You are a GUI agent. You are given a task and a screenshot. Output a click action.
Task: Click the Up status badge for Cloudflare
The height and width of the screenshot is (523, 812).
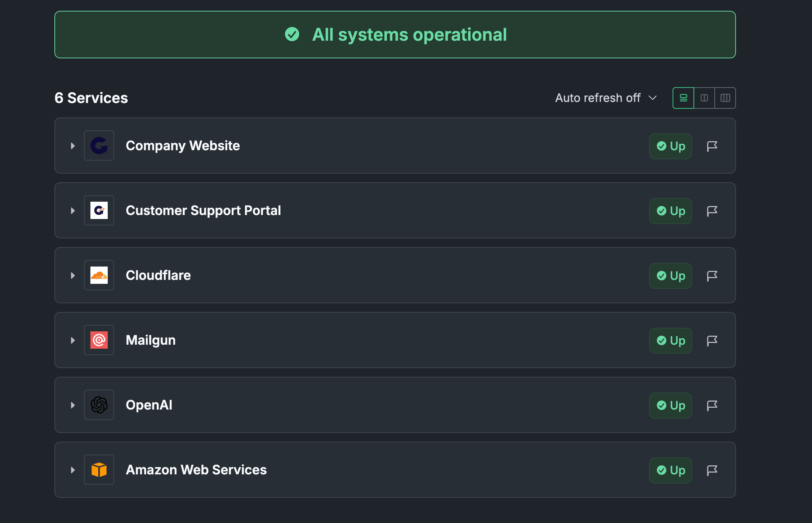click(670, 276)
